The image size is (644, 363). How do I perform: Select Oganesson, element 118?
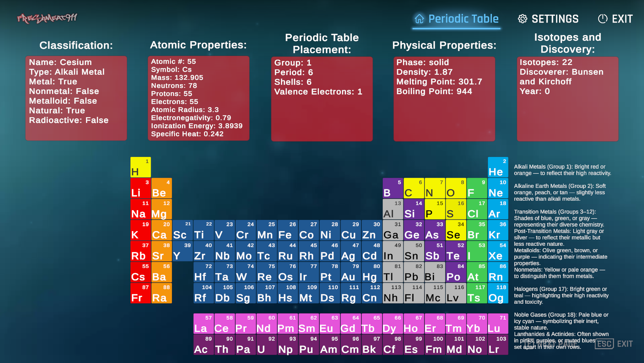point(498,293)
